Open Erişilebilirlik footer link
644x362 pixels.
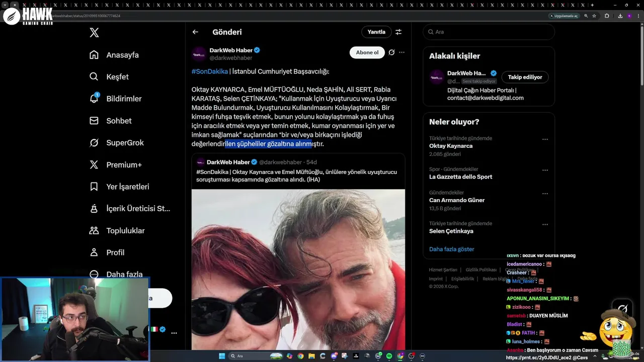[x=463, y=279]
